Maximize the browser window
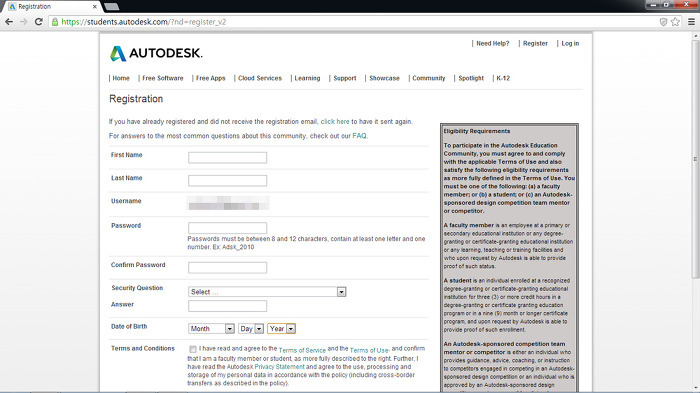 pyautogui.click(x=666, y=4)
